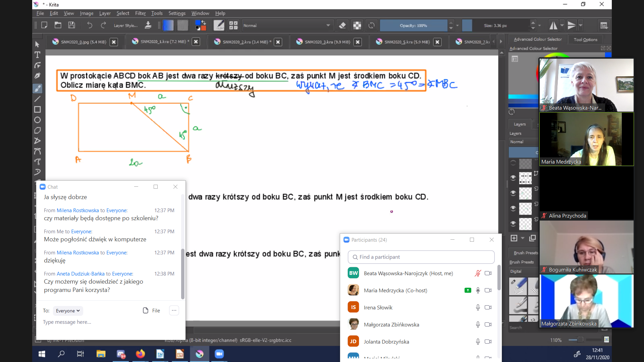Select the Calligraphy tool
Screen dimensions: 644x362
click(x=38, y=76)
